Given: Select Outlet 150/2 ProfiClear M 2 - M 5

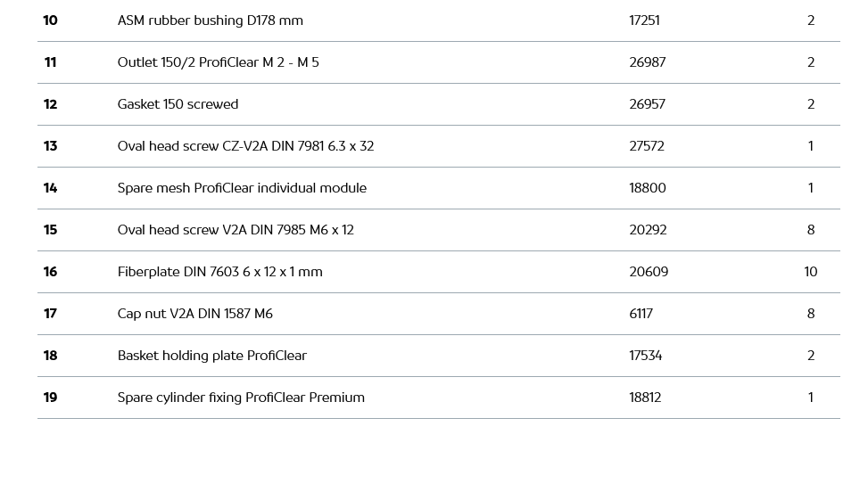Looking at the screenshot, I should (219, 62).
